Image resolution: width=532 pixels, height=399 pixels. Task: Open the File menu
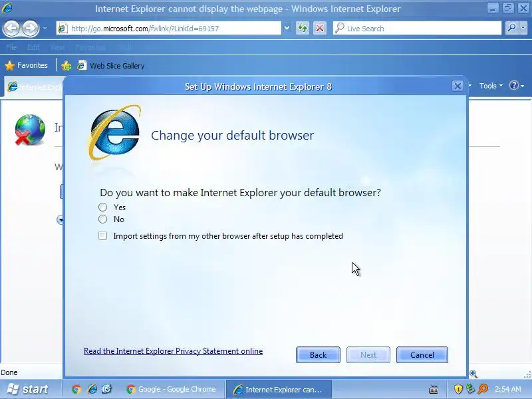pyautogui.click(x=11, y=47)
